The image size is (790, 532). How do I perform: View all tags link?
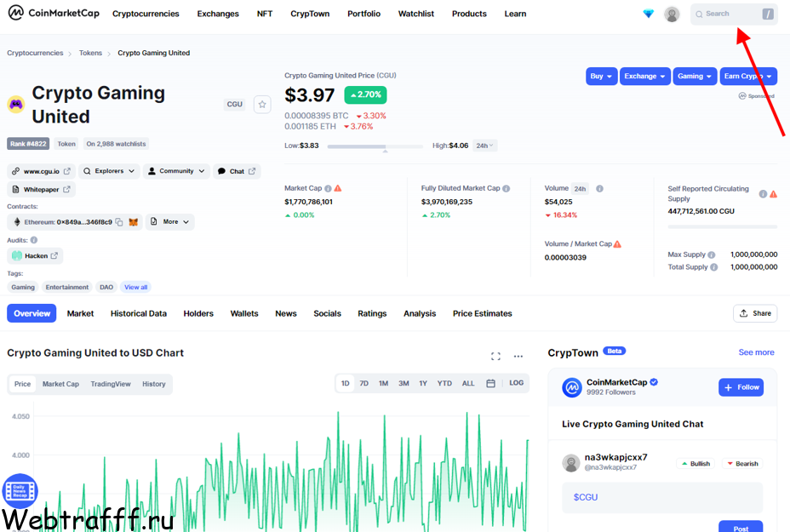[136, 287]
